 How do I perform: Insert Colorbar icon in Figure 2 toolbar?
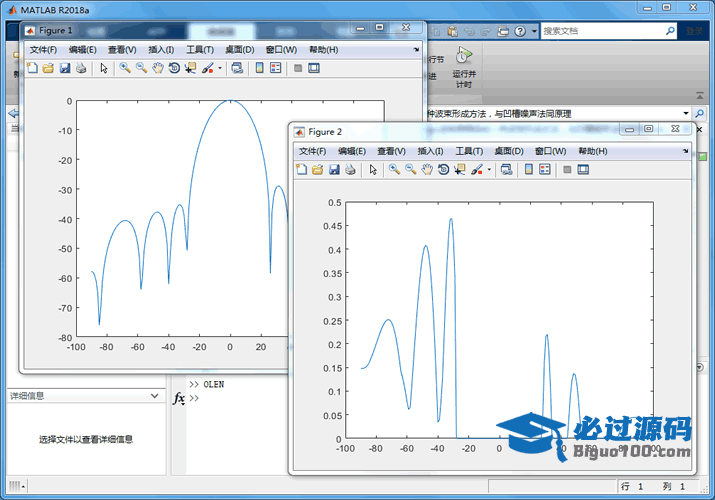[529, 170]
